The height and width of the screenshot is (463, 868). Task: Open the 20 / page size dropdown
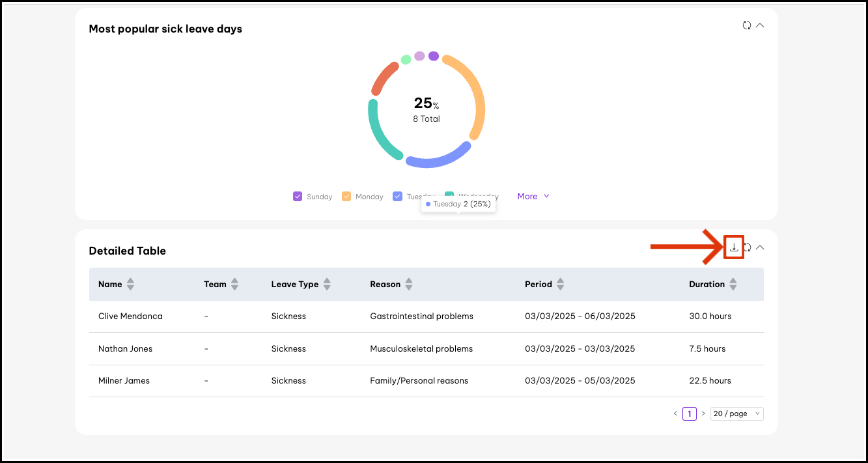[x=736, y=414]
